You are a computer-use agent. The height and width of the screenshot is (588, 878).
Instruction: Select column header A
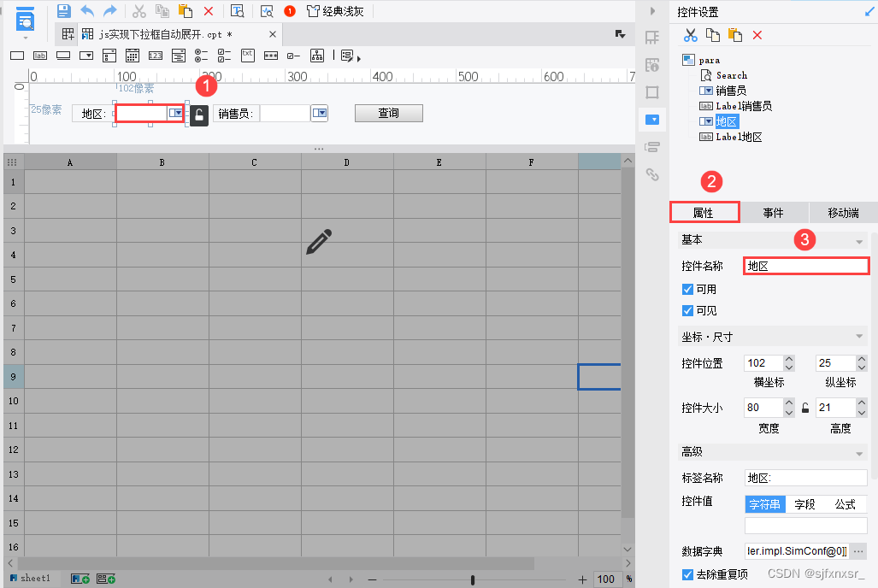[x=70, y=162]
